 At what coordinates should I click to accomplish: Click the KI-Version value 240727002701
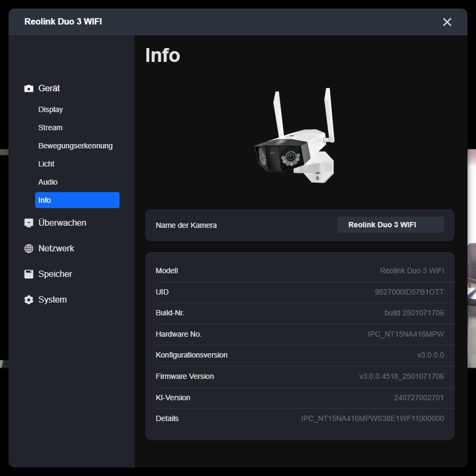[420, 398]
